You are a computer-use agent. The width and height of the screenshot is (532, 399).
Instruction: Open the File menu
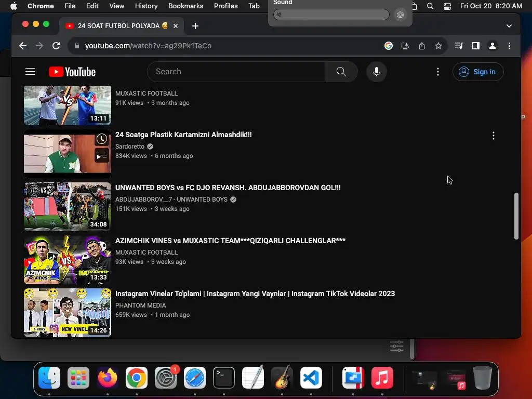70,6
